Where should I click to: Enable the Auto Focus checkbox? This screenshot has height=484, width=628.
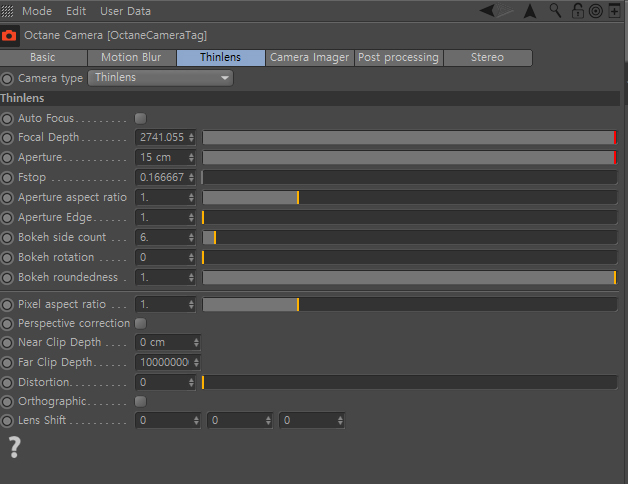pyautogui.click(x=140, y=118)
